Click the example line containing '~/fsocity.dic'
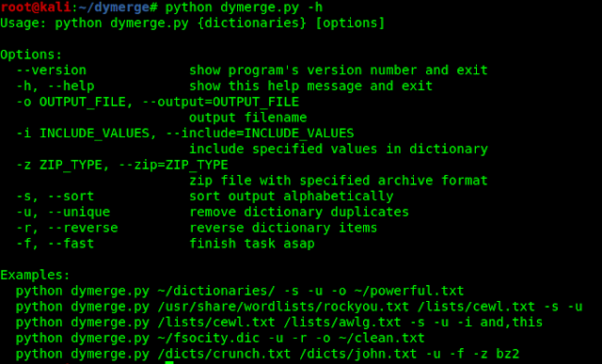The image size is (602, 364). [220, 338]
